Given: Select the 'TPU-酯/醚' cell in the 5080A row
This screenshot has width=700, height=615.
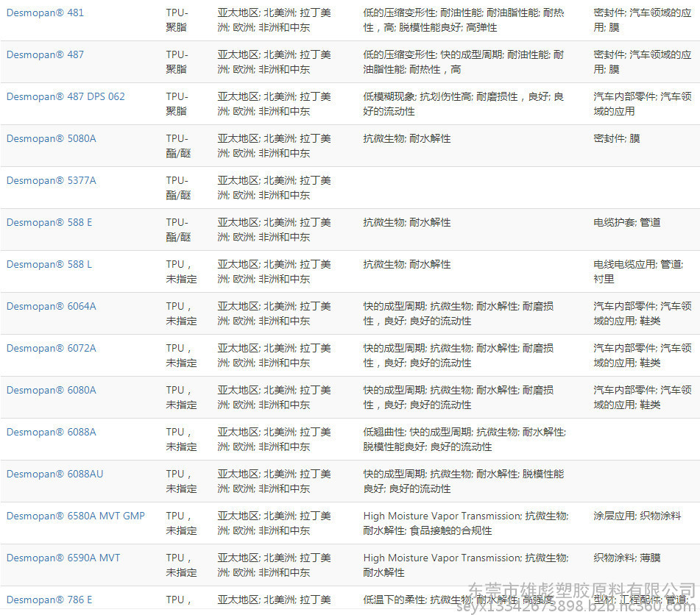Looking at the screenshot, I should (x=179, y=146).
